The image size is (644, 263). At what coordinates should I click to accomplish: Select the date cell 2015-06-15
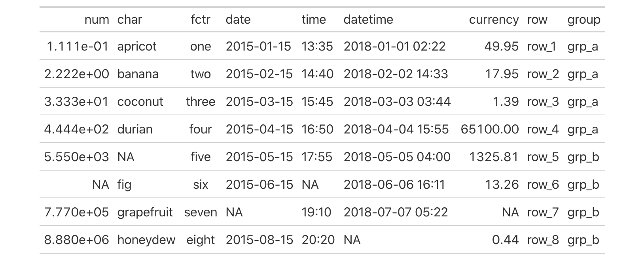coord(259,185)
